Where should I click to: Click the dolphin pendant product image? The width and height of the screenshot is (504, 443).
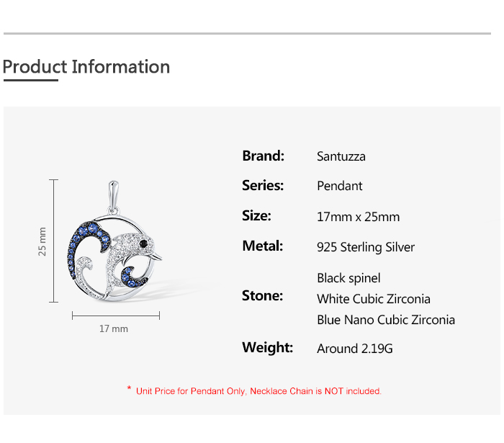[x=115, y=245]
